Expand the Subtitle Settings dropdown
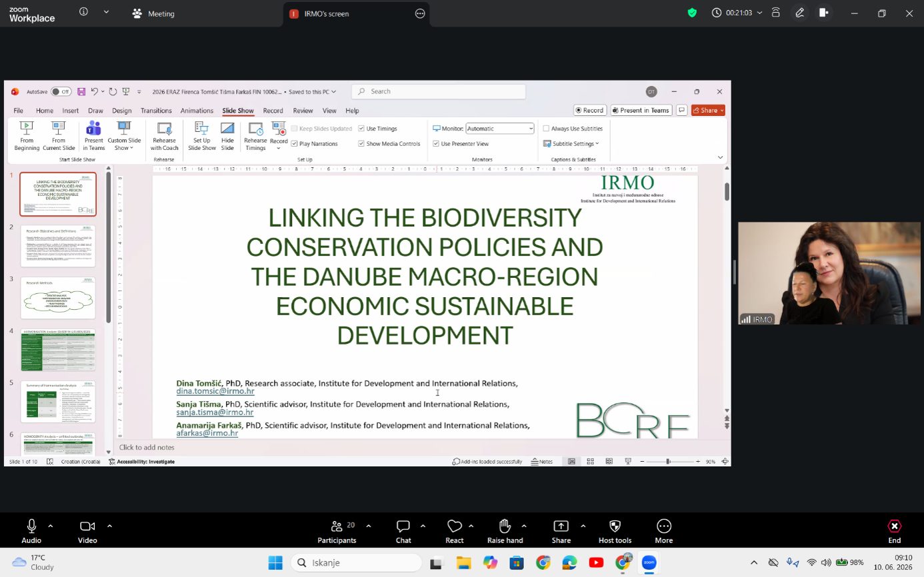 pos(571,144)
